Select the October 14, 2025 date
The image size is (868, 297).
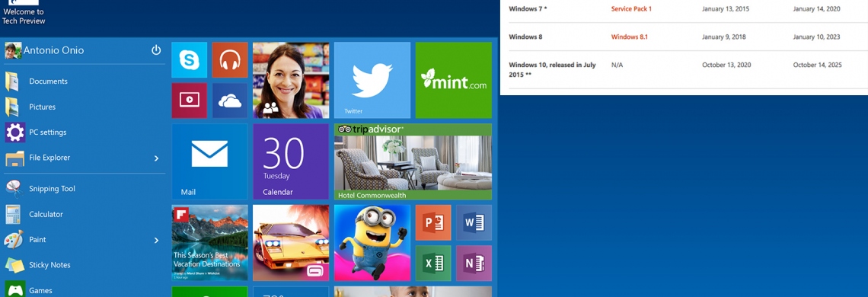(x=817, y=65)
